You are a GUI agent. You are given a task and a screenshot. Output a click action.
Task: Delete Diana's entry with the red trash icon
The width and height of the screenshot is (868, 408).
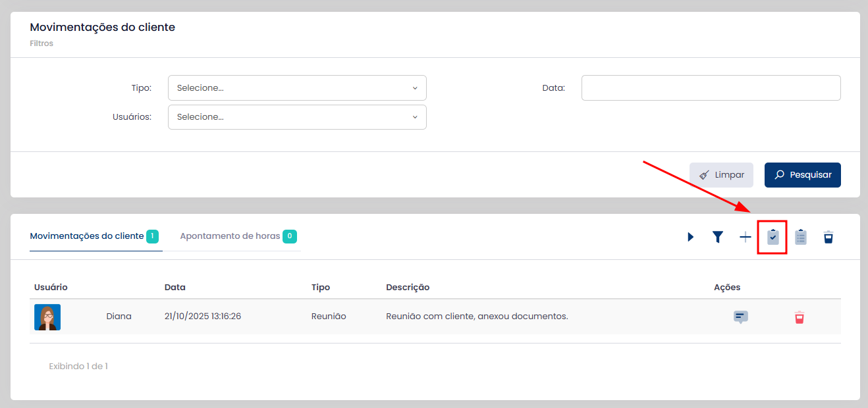(x=799, y=317)
